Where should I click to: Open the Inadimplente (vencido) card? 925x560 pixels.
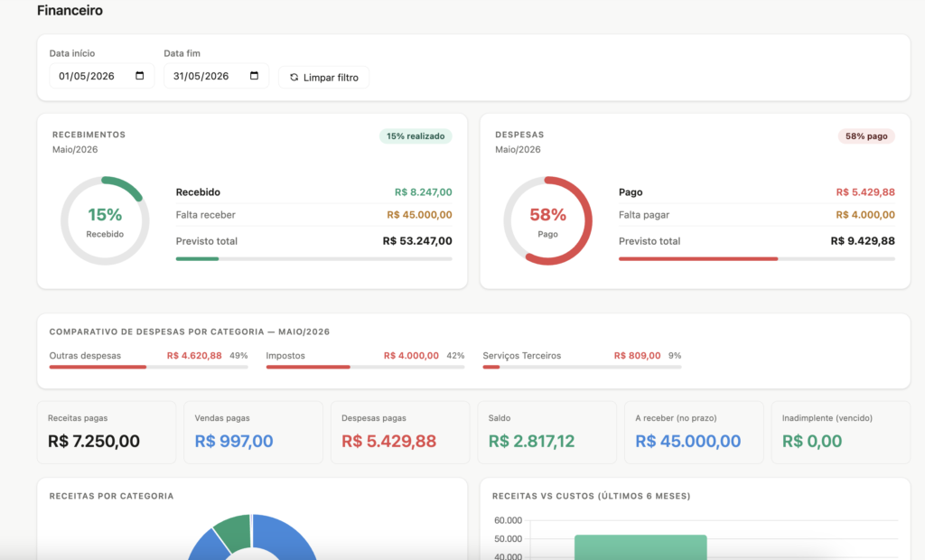click(x=841, y=433)
